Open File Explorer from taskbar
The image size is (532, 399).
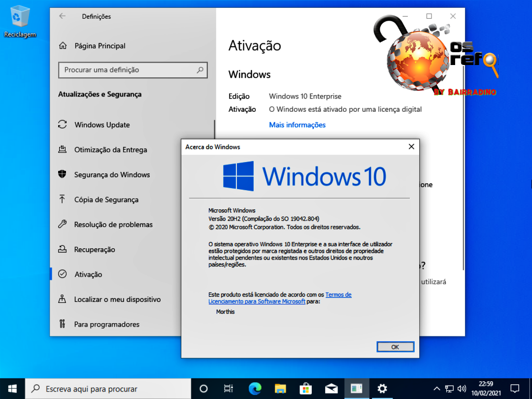280,389
